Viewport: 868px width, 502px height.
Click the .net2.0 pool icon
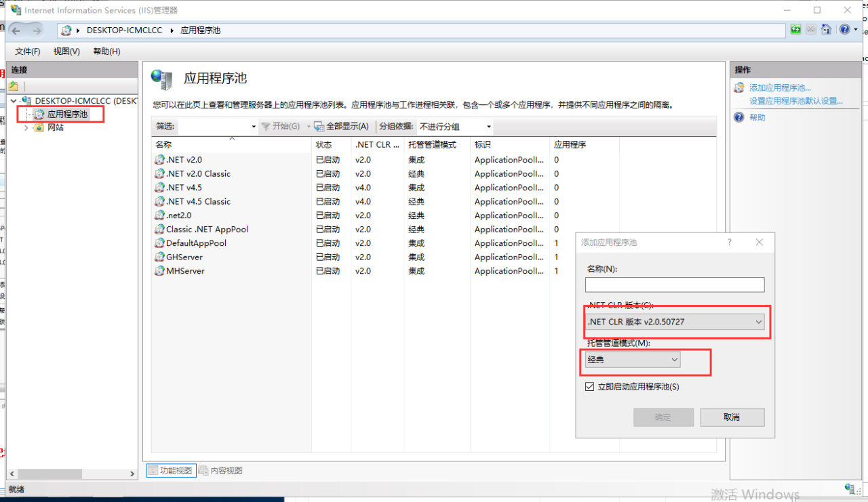(160, 215)
